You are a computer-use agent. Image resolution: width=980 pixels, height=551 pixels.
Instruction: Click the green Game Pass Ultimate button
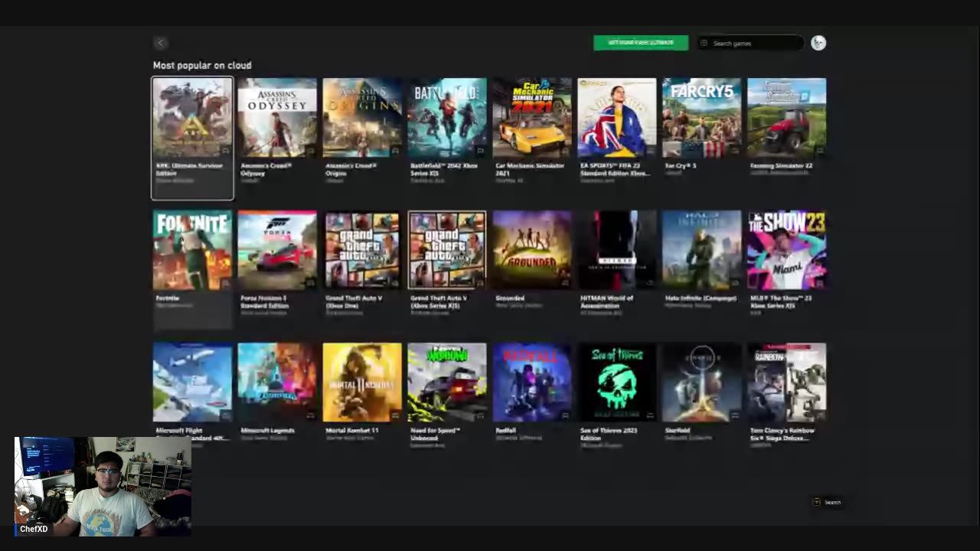[641, 43]
